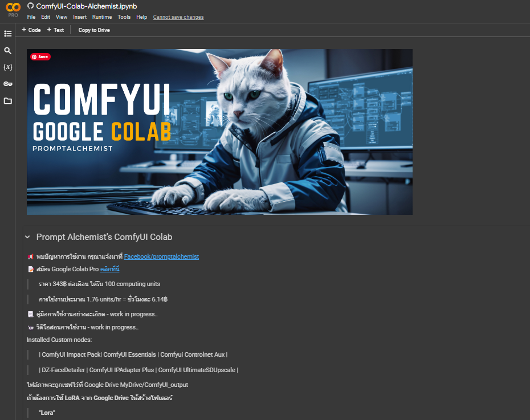The height and width of the screenshot is (420, 530).
Task: Open the File menu
Action: [31, 17]
